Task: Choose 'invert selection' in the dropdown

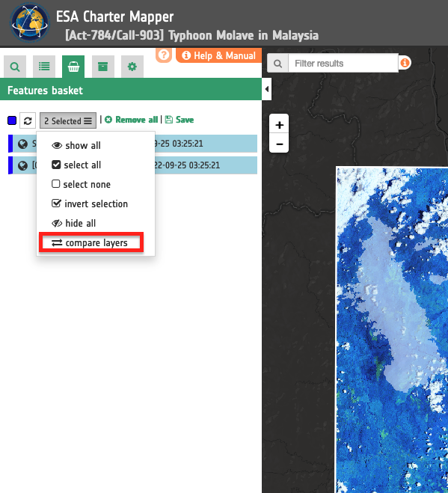Action: (90, 203)
